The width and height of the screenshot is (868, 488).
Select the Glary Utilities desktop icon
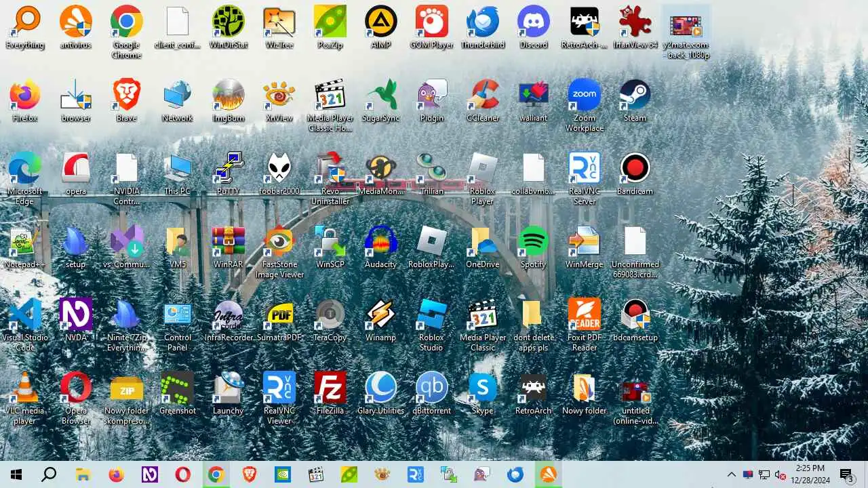(381, 393)
